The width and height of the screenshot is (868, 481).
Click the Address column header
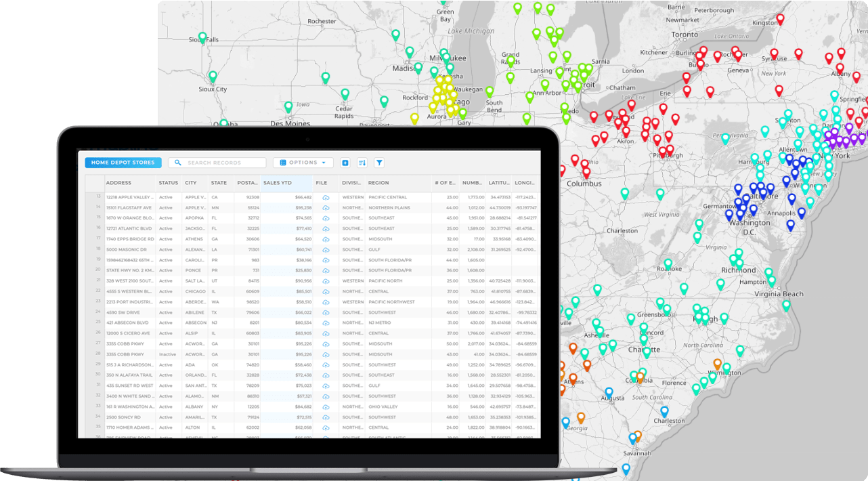119,183
